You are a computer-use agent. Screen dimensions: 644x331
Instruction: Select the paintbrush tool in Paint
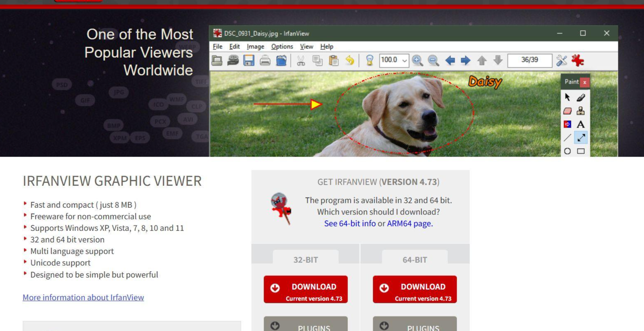(x=581, y=97)
